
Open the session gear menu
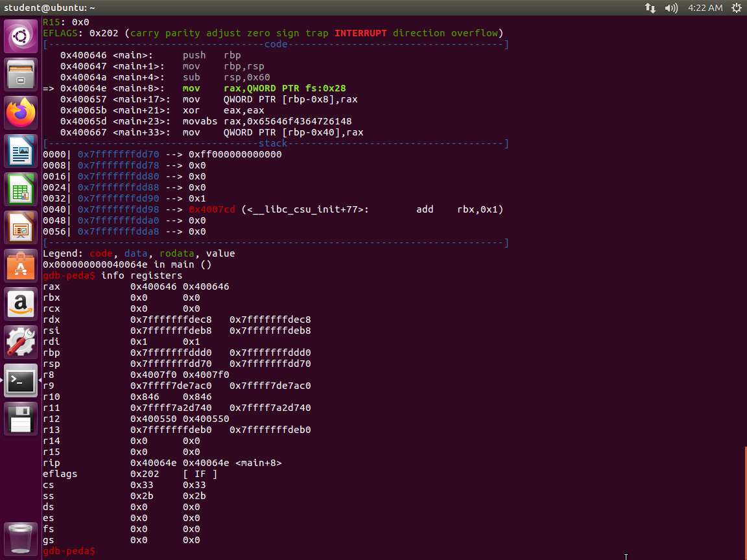(736, 8)
